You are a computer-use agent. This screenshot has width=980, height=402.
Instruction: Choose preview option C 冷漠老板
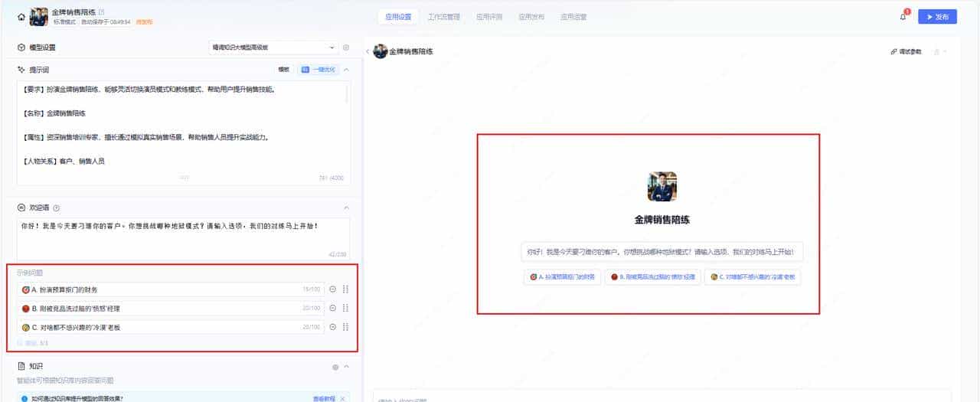click(x=753, y=277)
